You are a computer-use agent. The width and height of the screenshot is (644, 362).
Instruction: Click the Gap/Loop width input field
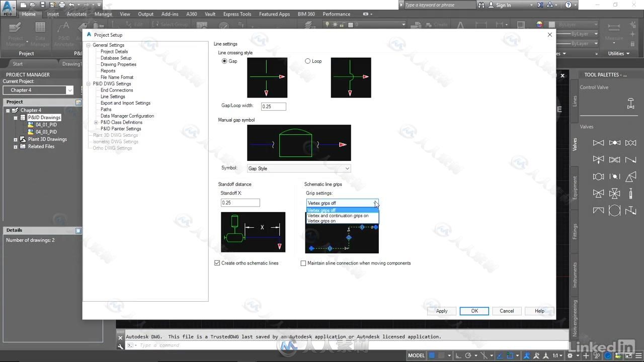pos(274,107)
